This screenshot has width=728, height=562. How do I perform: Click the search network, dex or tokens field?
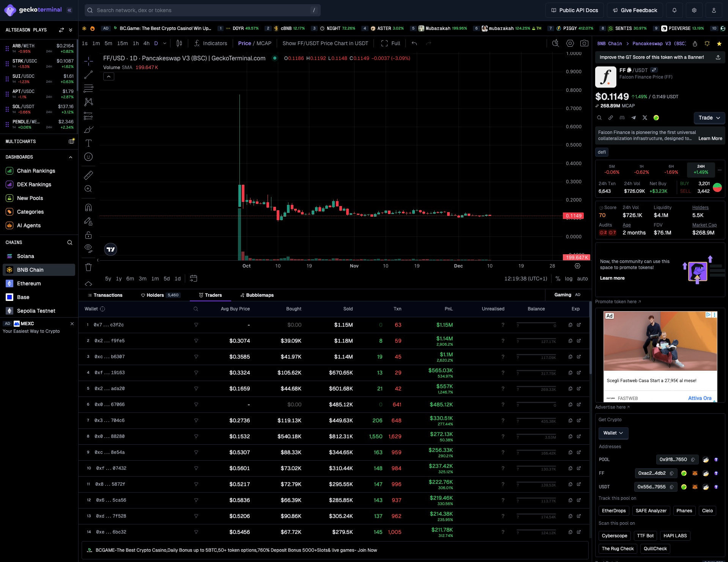tap(203, 10)
